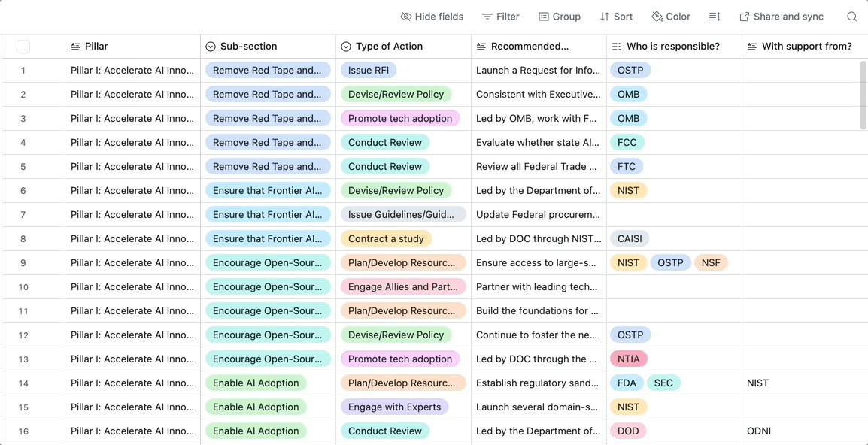The width and height of the screenshot is (868, 445).
Task: Click the Who is responsible? multi-select icon
Action: click(617, 47)
